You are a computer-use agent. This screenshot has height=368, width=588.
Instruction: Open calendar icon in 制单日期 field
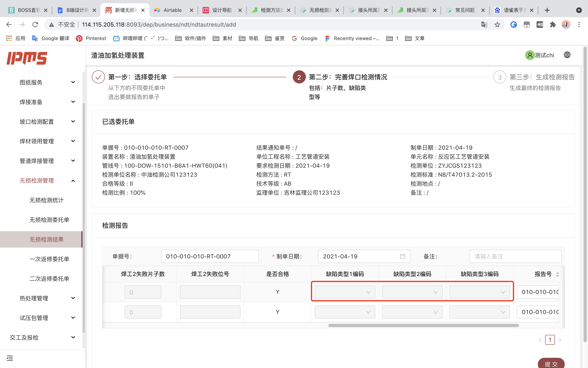click(x=402, y=256)
